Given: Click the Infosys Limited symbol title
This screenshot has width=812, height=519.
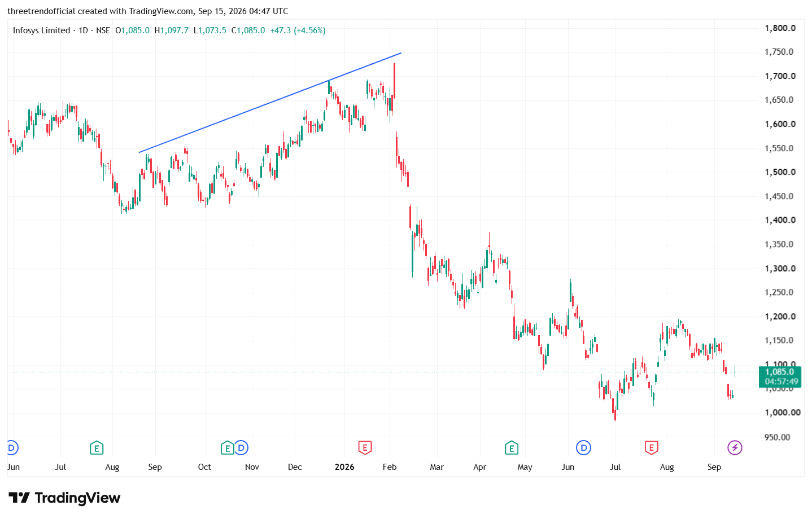Looking at the screenshot, I should point(41,30).
